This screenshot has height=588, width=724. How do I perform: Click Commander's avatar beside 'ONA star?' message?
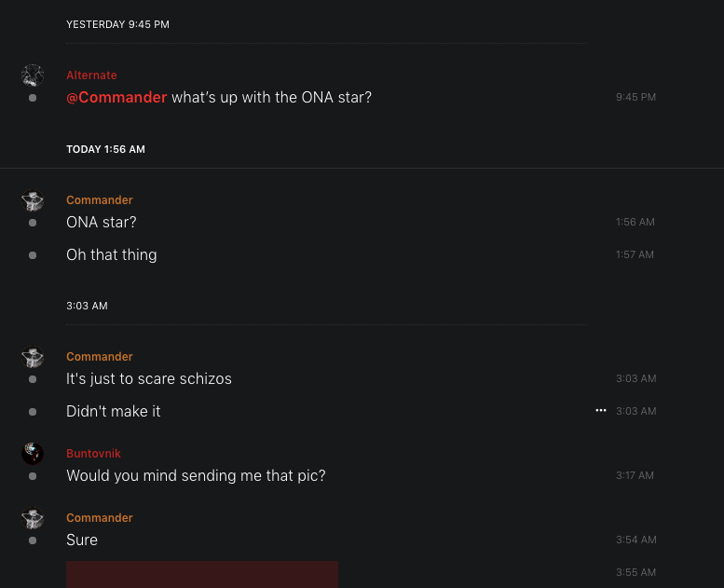click(33, 200)
